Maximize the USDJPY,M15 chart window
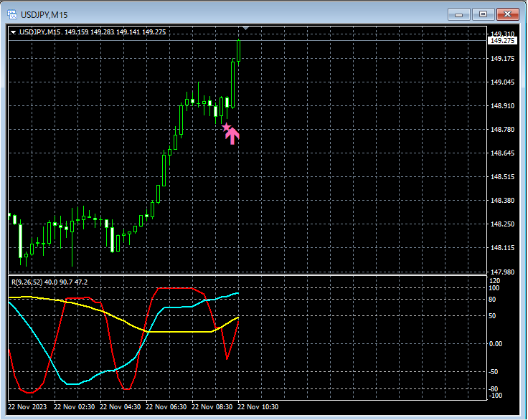Image resolution: width=528 pixels, height=420 pixels. tap(483, 14)
